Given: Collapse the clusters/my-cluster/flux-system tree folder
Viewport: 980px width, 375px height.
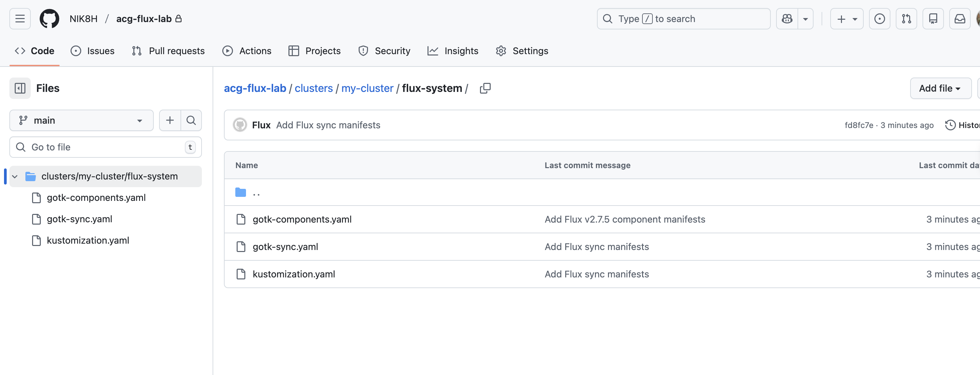Looking at the screenshot, I should pos(14,176).
